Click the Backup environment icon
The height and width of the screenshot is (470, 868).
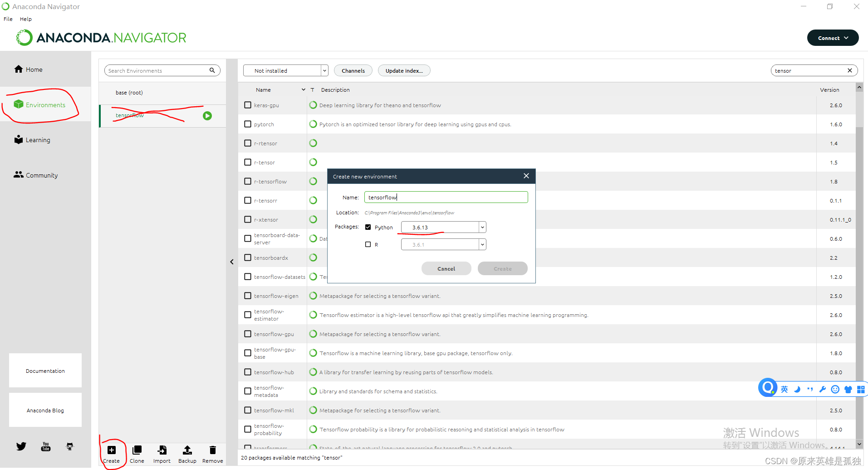pyautogui.click(x=187, y=450)
